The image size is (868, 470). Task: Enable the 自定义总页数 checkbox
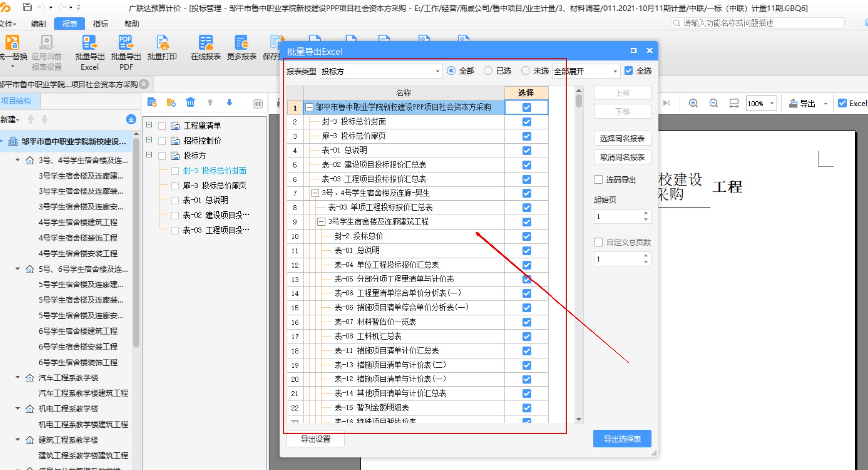point(598,242)
